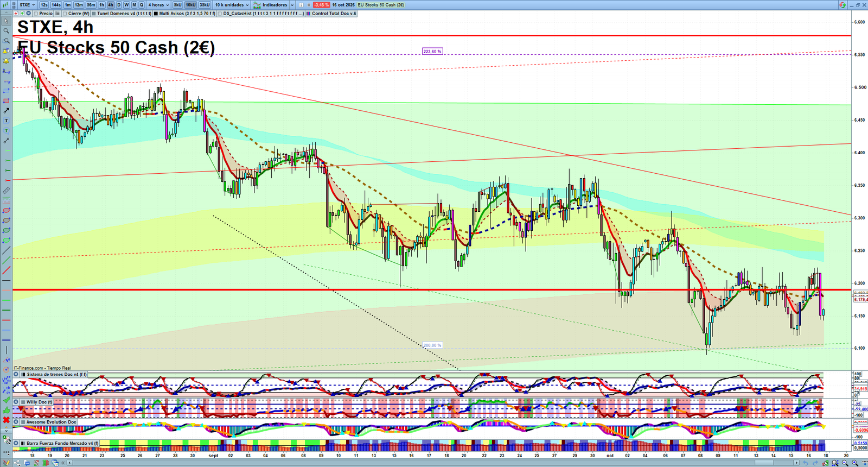Select the 35kU units button

click(205, 5)
